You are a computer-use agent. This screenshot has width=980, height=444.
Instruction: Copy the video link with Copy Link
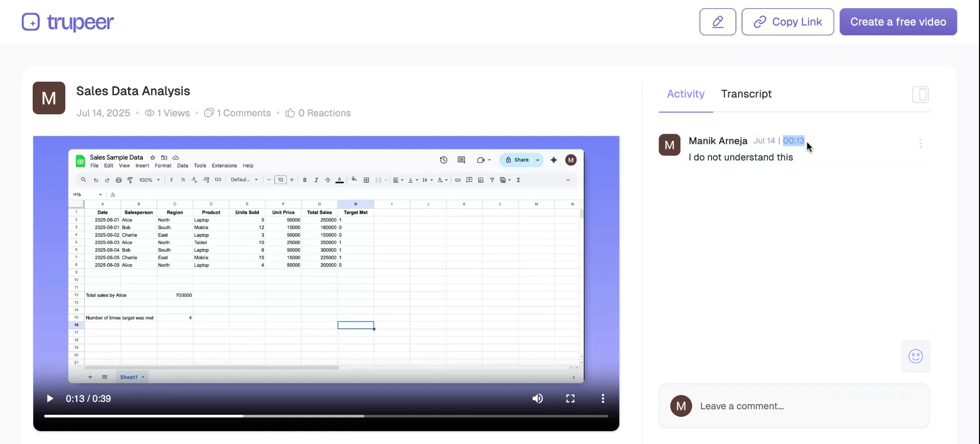[x=788, y=21]
